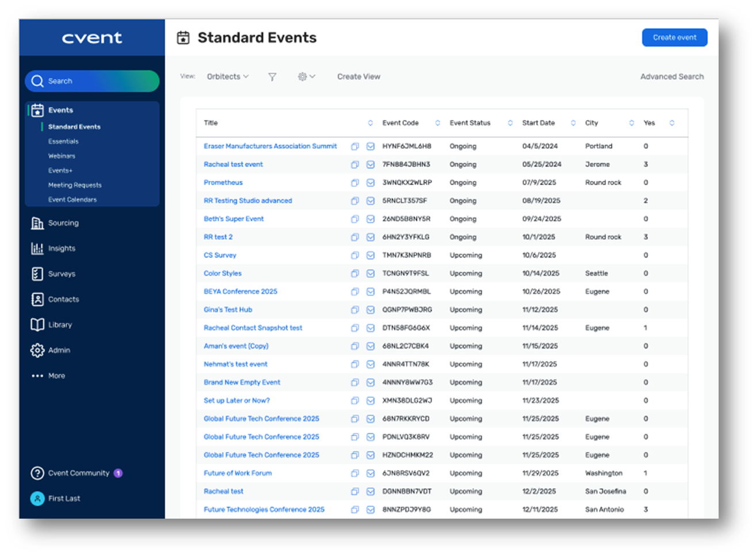Viewport: 756px width, 556px height.
Task: Open the Prometheus event link
Action: [223, 183]
